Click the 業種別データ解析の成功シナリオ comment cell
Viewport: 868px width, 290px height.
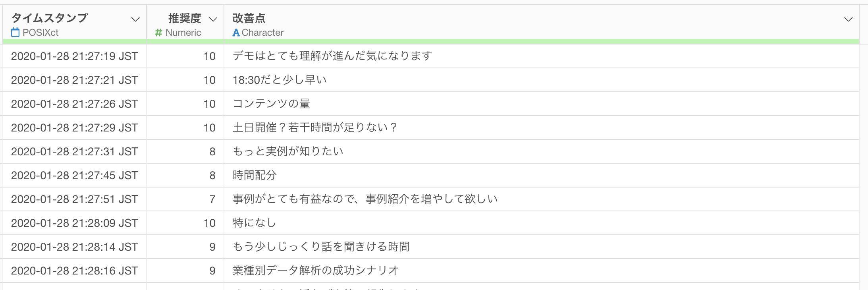pyautogui.click(x=542, y=271)
